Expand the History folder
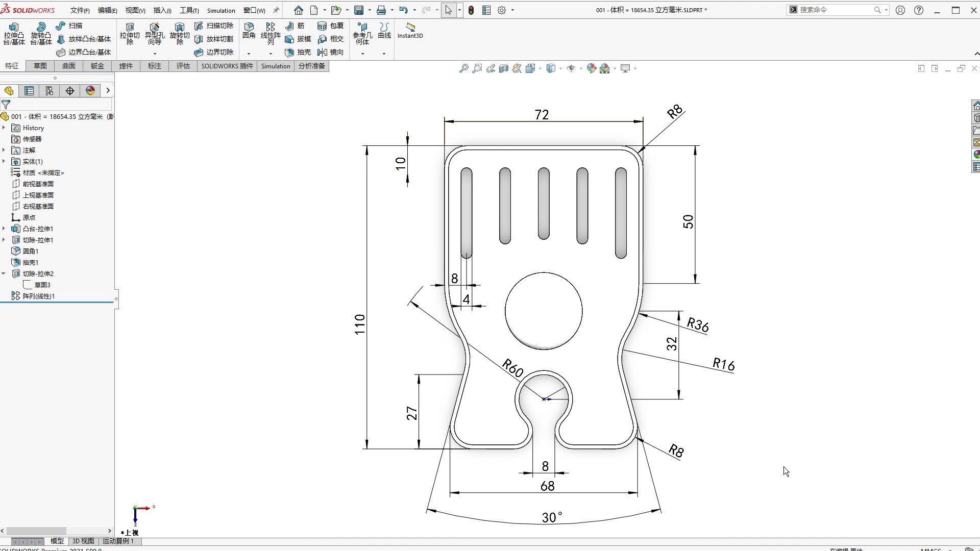Image resolution: width=980 pixels, height=551 pixels. click(x=4, y=128)
